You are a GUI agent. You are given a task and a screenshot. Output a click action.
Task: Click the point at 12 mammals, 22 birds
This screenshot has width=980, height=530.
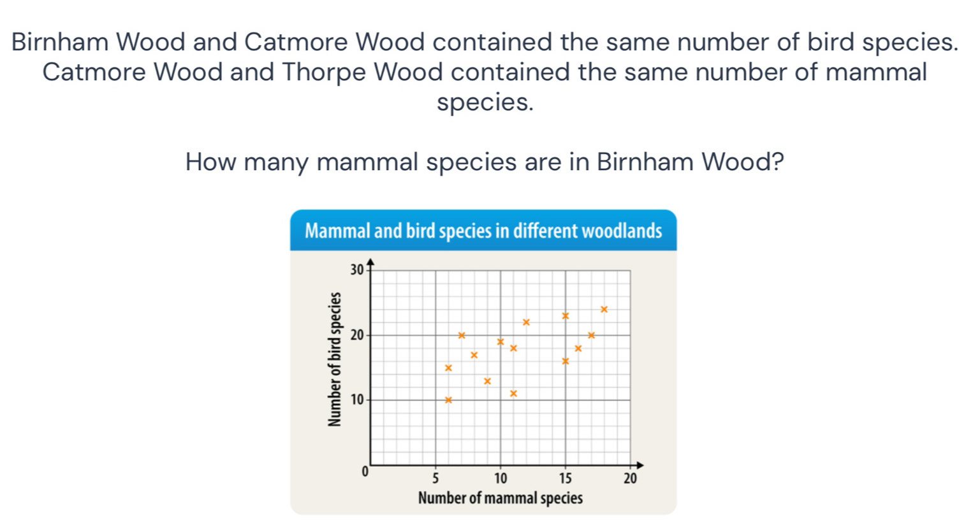pyautogui.click(x=526, y=322)
